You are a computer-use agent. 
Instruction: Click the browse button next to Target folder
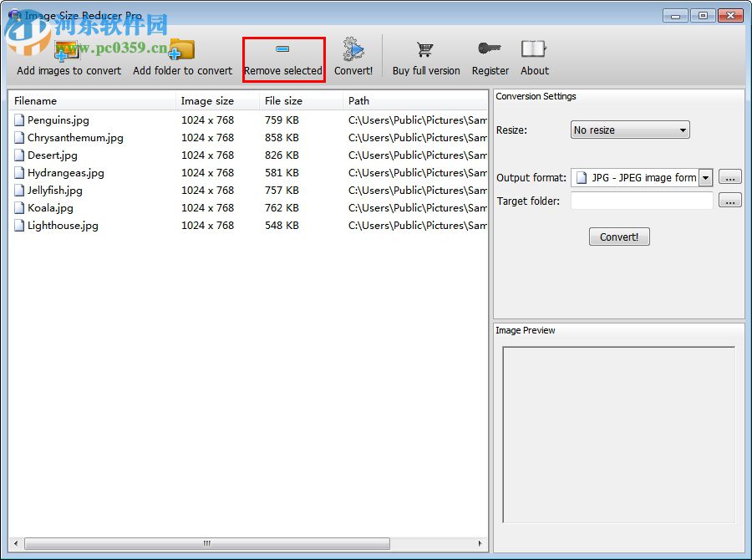pos(729,201)
